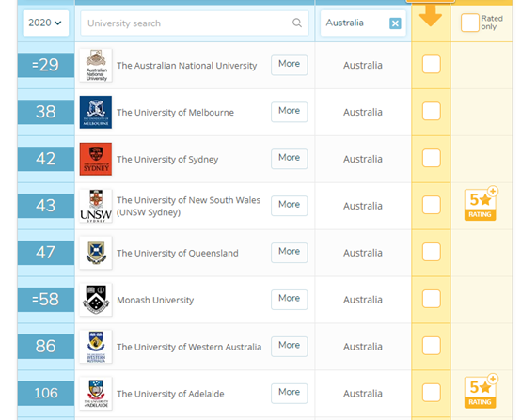
Task: Tick compare checkbox for Monash University
Action: coord(432,299)
